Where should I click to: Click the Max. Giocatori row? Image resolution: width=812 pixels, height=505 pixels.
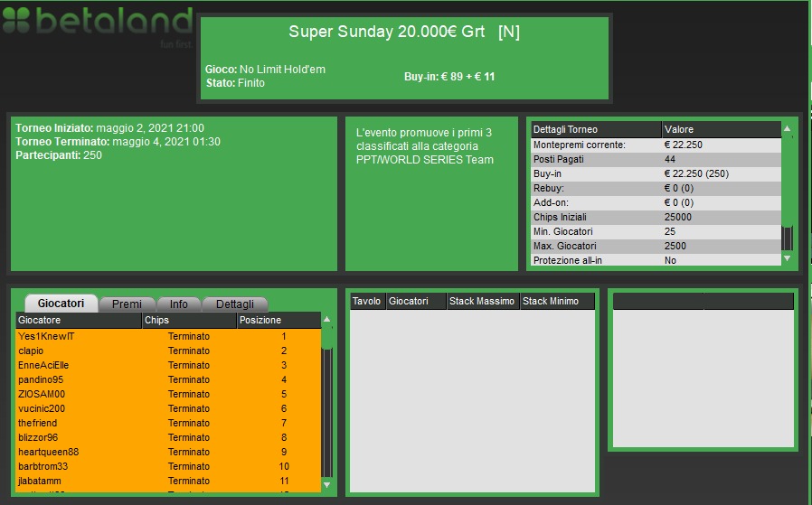656,247
